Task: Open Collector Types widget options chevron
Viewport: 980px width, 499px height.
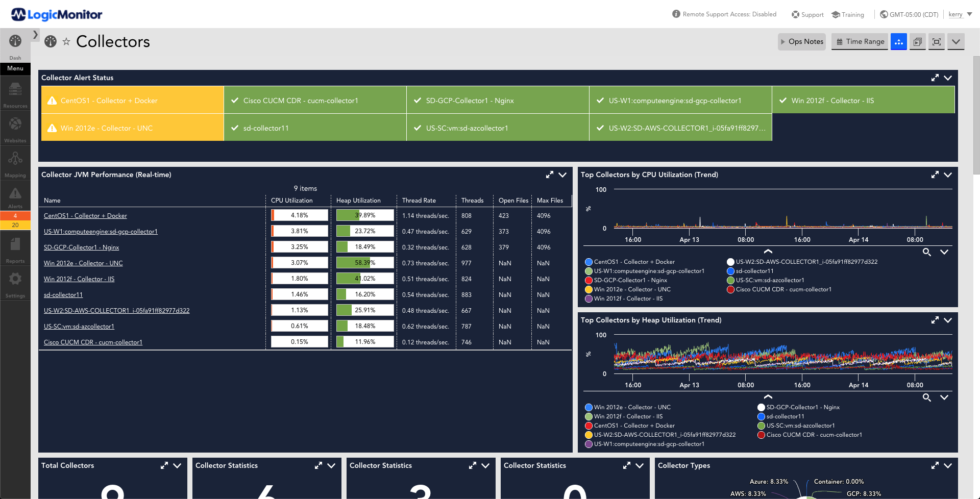Action: pyautogui.click(x=948, y=465)
